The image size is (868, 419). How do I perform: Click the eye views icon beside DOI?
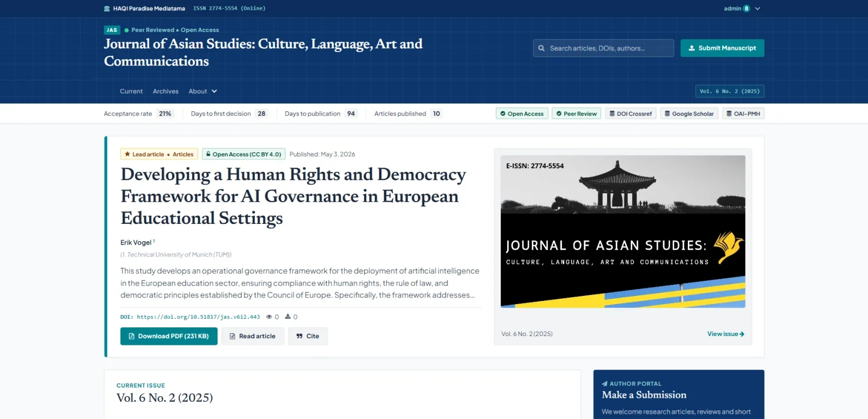(x=269, y=317)
